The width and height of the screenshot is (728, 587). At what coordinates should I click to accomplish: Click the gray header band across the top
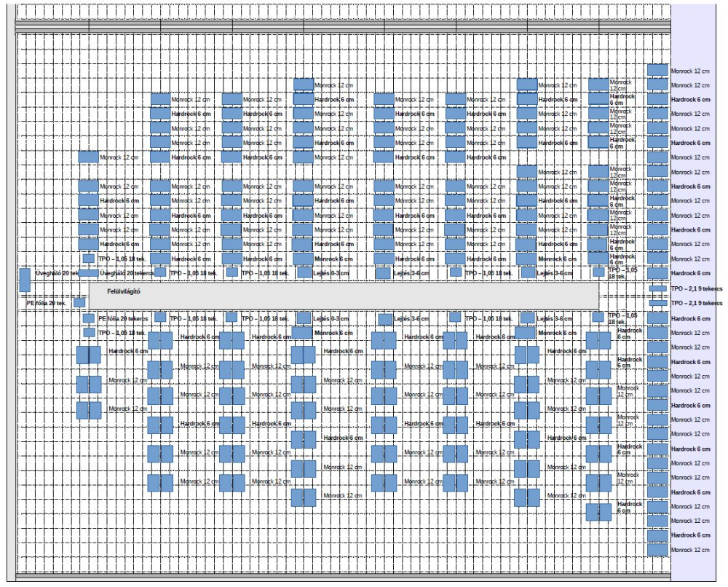[x=342, y=25]
